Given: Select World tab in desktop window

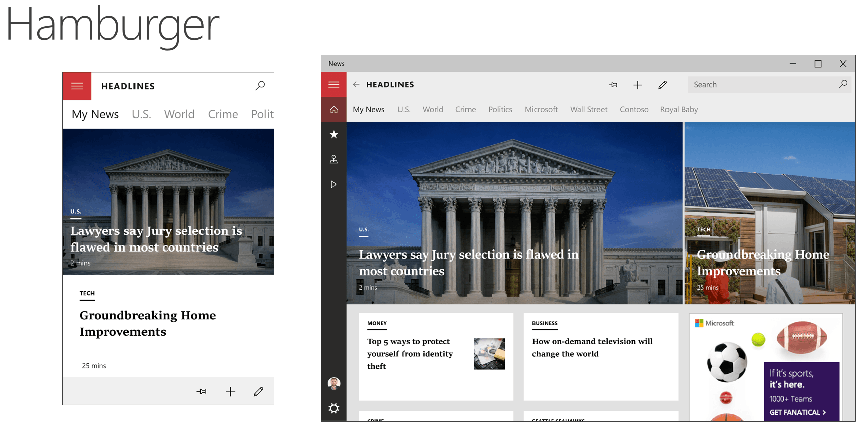Looking at the screenshot, I should [x=433, y=109].
